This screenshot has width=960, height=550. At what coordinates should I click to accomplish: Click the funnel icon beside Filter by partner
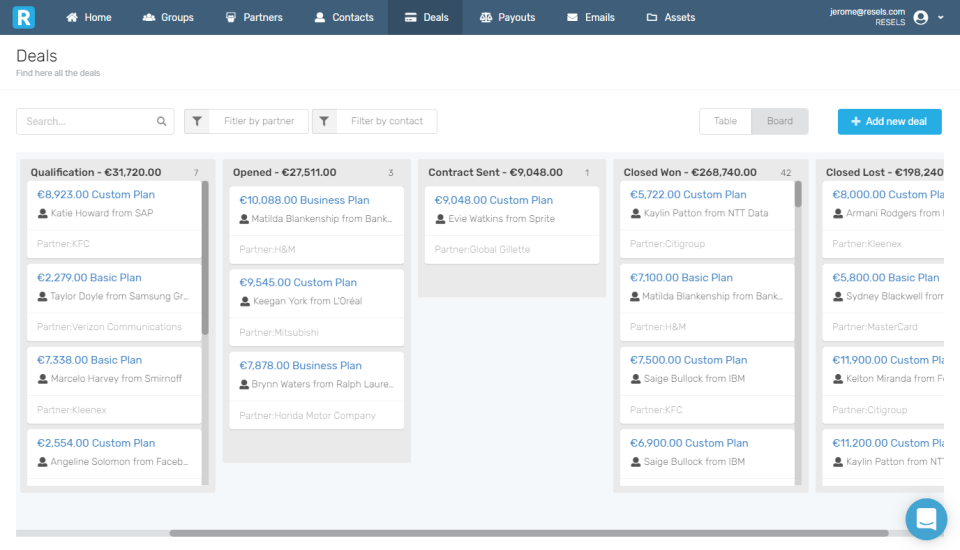coord(197,121)
